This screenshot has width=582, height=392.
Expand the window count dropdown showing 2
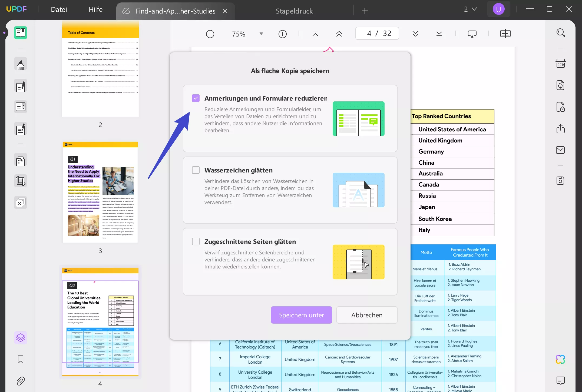click(470, 9)
